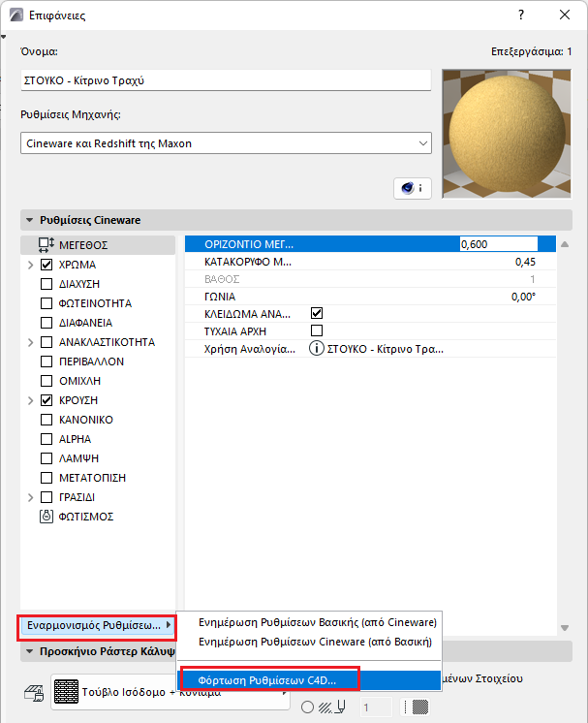Enable the ALPHA channel checkbox
This screenshot has width=588, height=723.
46,439
